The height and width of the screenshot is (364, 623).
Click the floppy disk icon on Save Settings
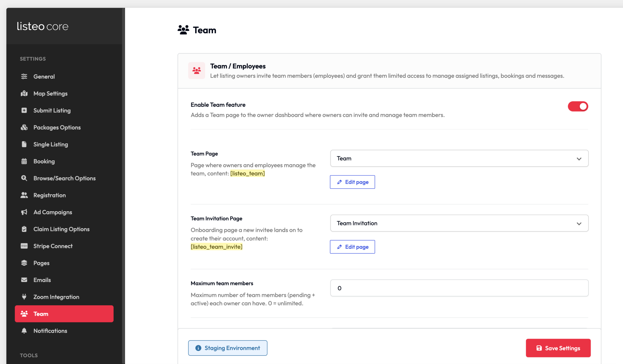[x=539, y=348]
